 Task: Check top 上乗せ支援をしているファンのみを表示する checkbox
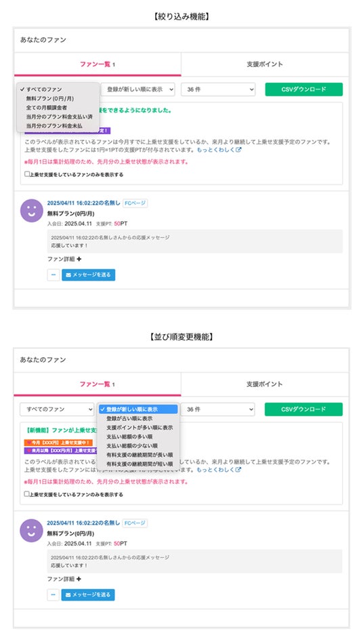pos(27,174)
